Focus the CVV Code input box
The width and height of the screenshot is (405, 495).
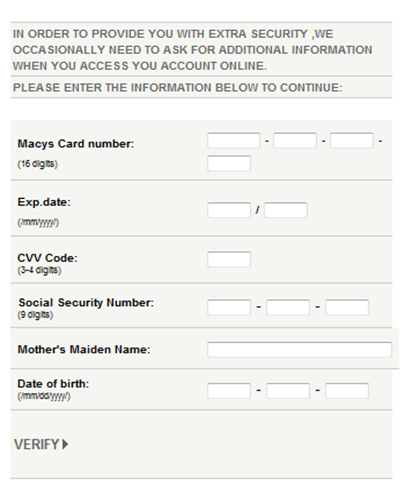coord(229,259)
